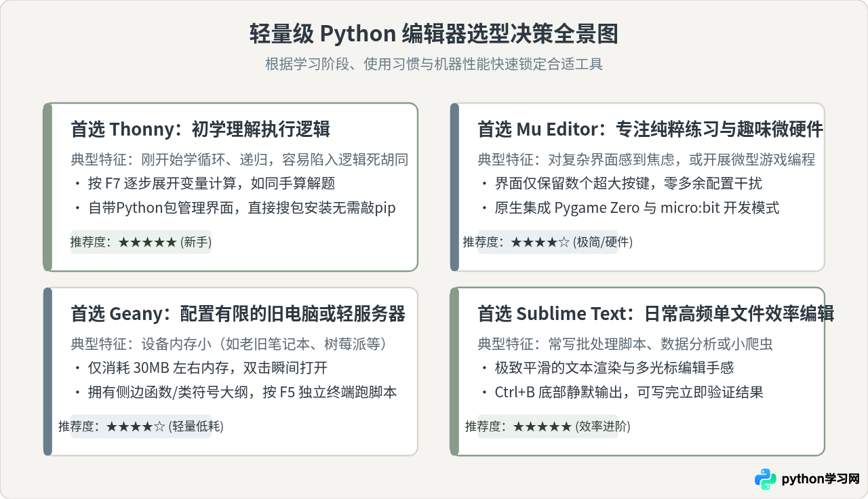This screenshot has width=868, height=499.
Task: Click heading 首选 Mu Editor：专注纯粹练习与趣味微硬件
Action: click(650, 129)
